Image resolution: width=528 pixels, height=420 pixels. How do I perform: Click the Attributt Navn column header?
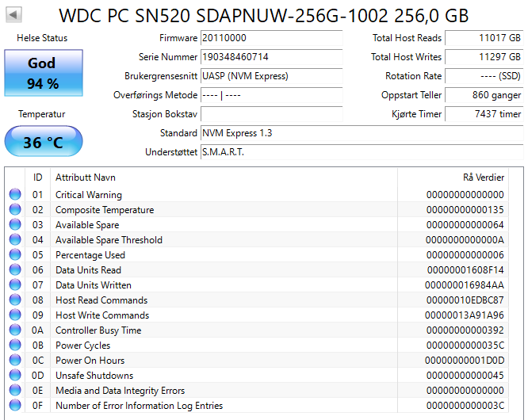tap(224, 178)
